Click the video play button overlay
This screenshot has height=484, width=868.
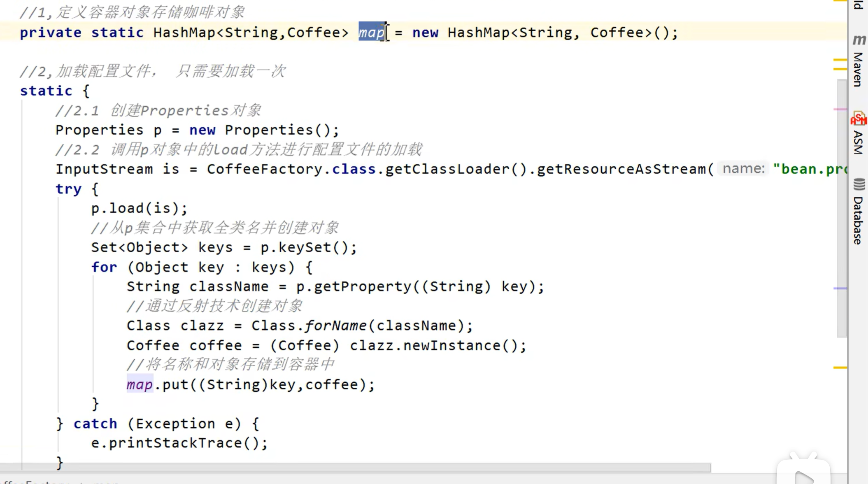tap(803, 477)
